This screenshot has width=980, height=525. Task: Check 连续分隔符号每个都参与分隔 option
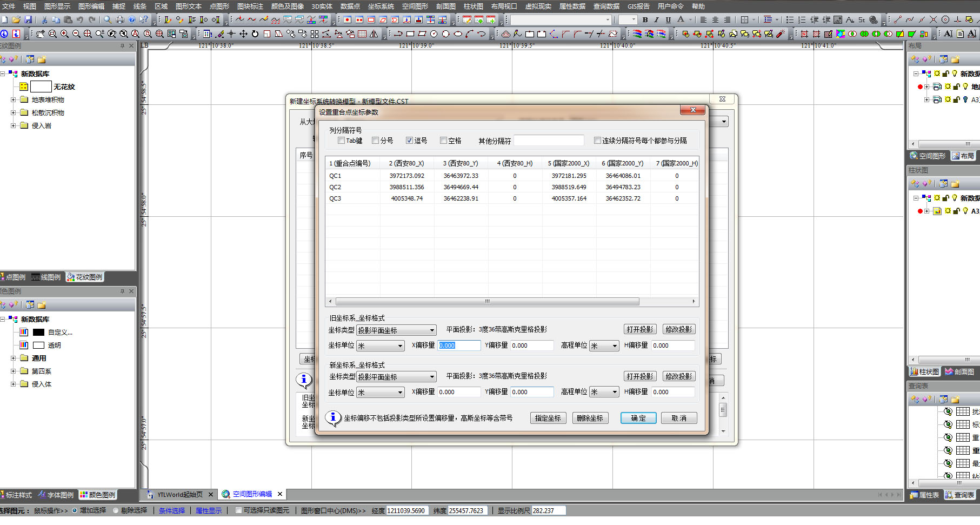[597, 141]
